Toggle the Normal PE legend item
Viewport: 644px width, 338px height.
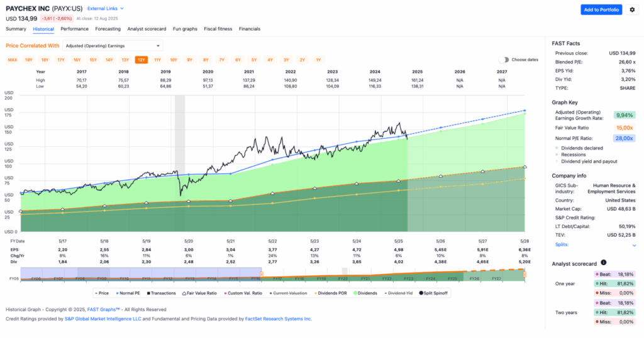[x=128, y=293]
